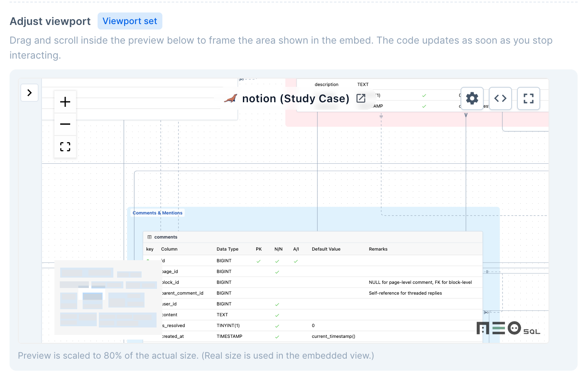
Task: Zoom out with the minus button
Action: (65, 124)
